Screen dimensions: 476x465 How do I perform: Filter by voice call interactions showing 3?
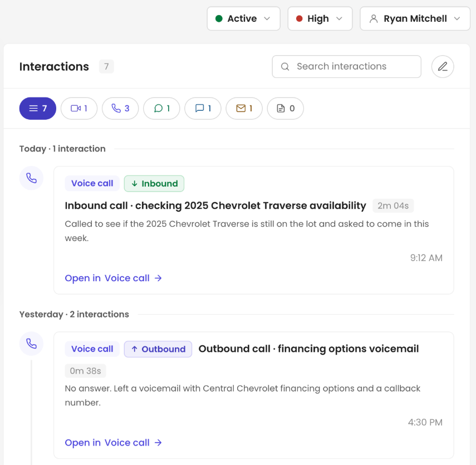(x=120, y=109)
